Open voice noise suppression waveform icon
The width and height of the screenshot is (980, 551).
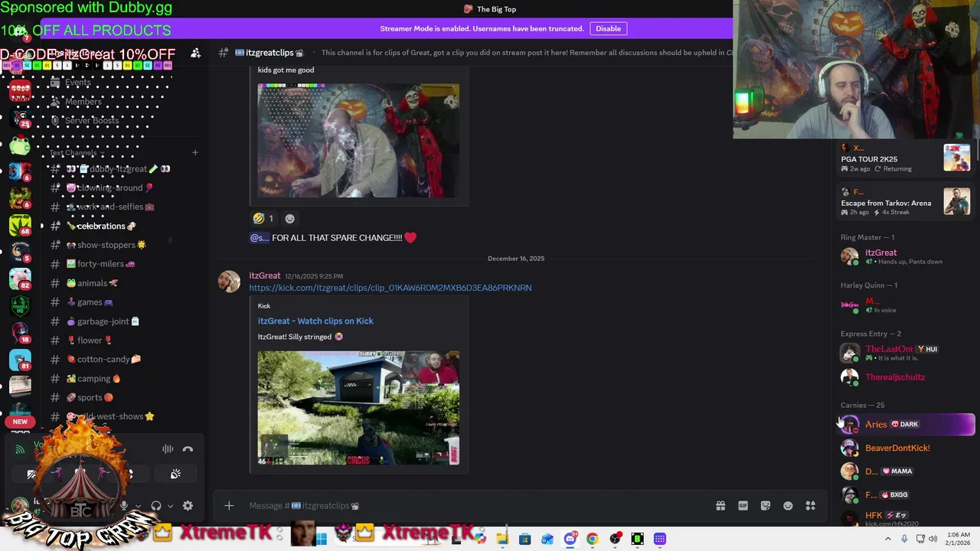[168, 449]
